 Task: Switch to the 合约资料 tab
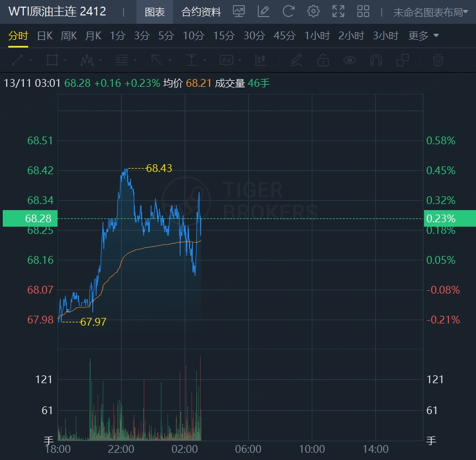pyautogui.click(x=201, y=12)
